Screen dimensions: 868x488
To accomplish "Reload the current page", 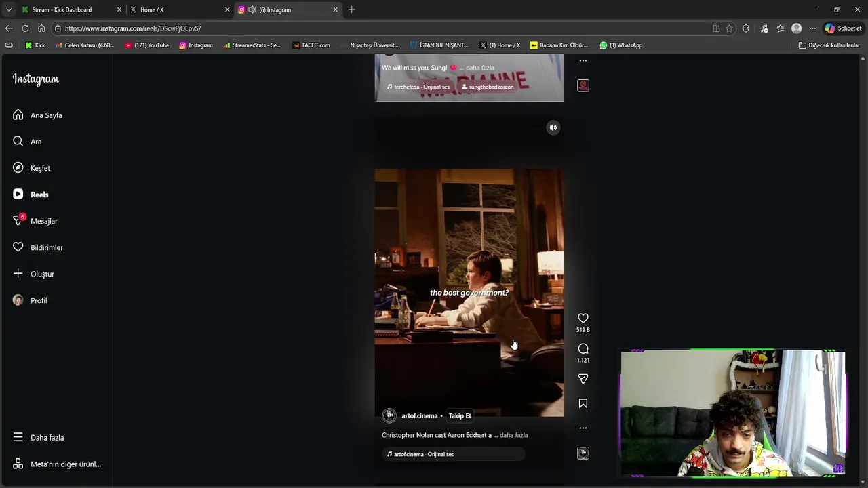I will coord(25,28).
